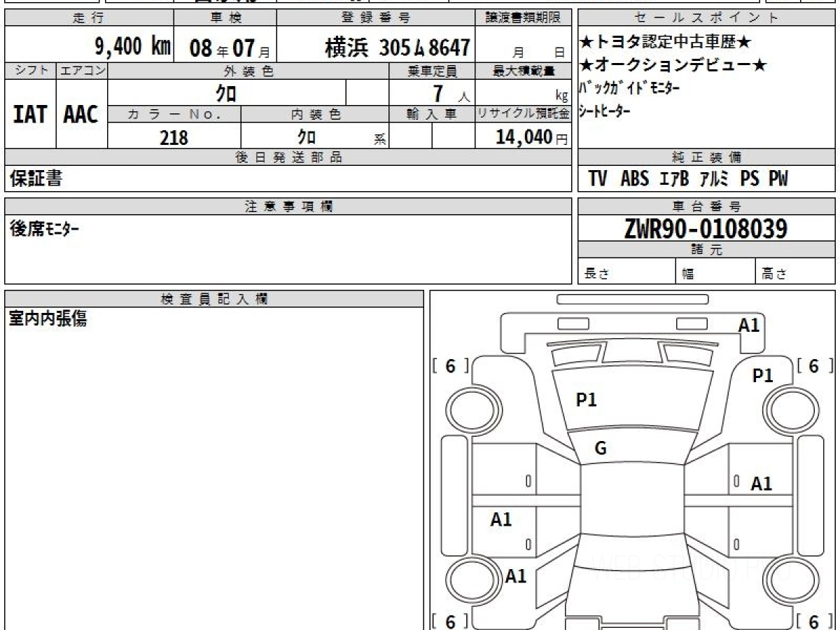This screenshot has height=630, width=840.
Task: Click the A1 mark on right front door
Action: coord(762,484)
